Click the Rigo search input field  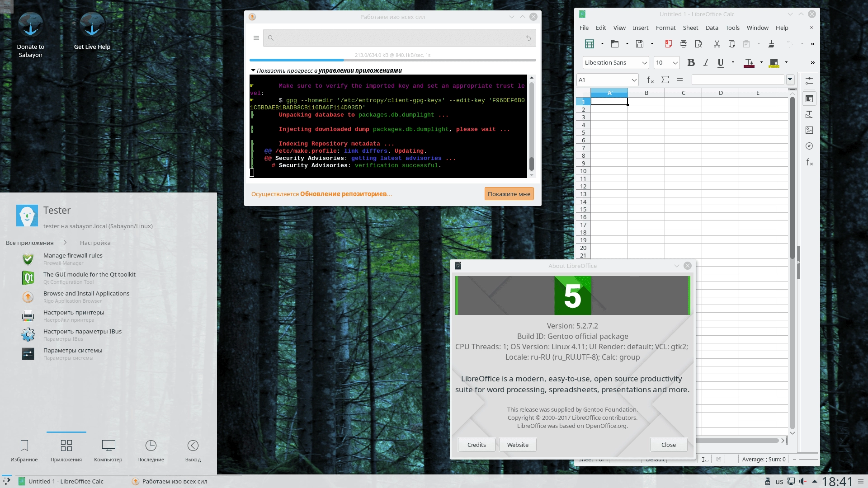pyautogui.click(x=400, y=38)
